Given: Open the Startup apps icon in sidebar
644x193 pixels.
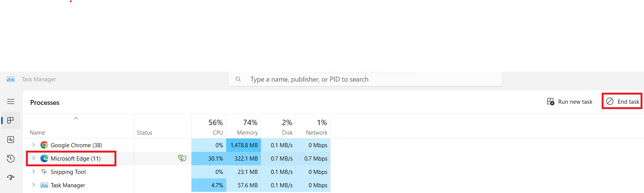Looking at the screenshot, I should pos(11,177).
